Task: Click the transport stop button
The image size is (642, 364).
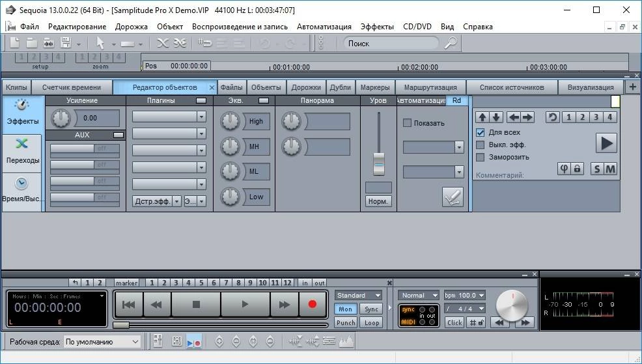Action: tap(196, 304)
